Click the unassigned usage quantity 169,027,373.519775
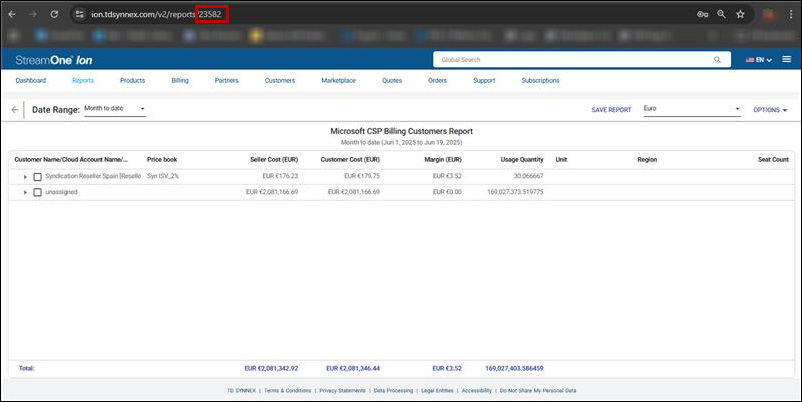The height and width of the screenshot is (402, 802). pos(516,192)
